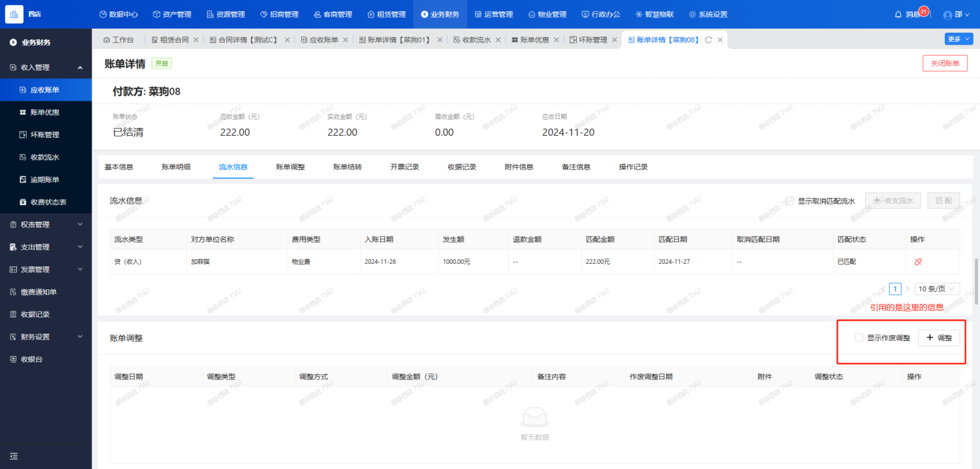The image size is (980, 469).
Task: Click the vertical page scrollbar
Action: click(977, 282)
